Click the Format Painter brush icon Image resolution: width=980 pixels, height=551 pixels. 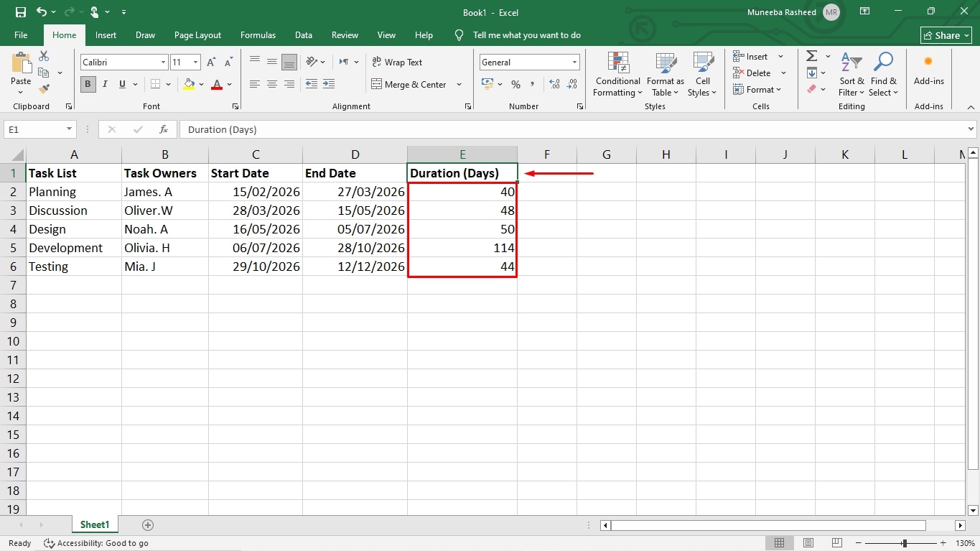tap(44, 89)
